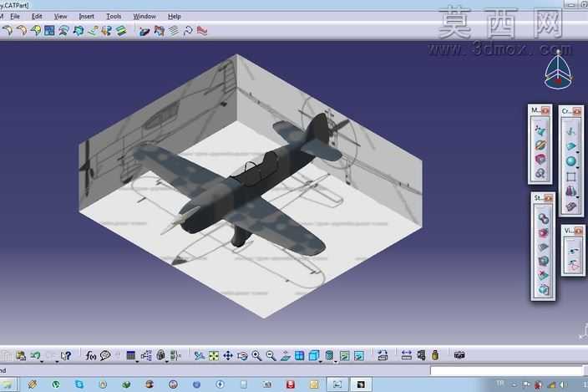Click the Normal View icon
This screenshot has height=392, width=588.
tap(286, 355)
